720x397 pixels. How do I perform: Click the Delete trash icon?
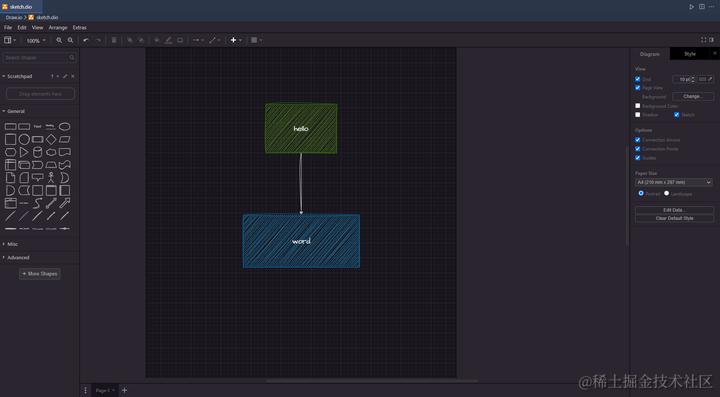pyautogui.click(x=114, y=40)
